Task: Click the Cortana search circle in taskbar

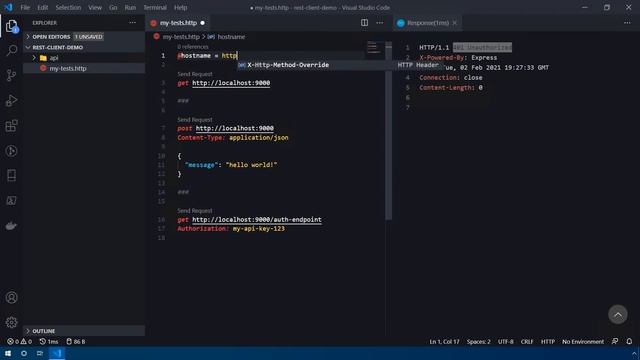Action: click(x=24, y=353)
